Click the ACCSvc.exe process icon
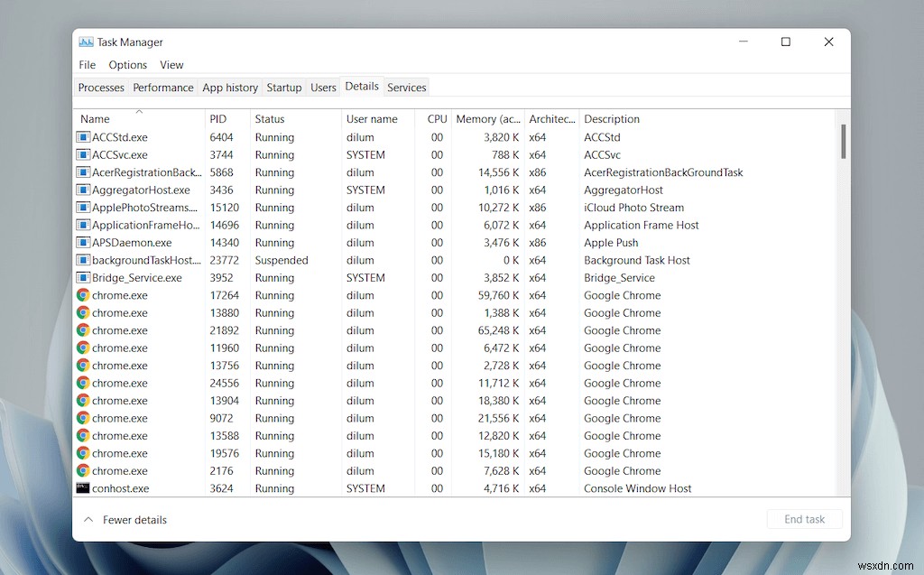Viewport: 924px width, 575px height. (x=82, y=154)
